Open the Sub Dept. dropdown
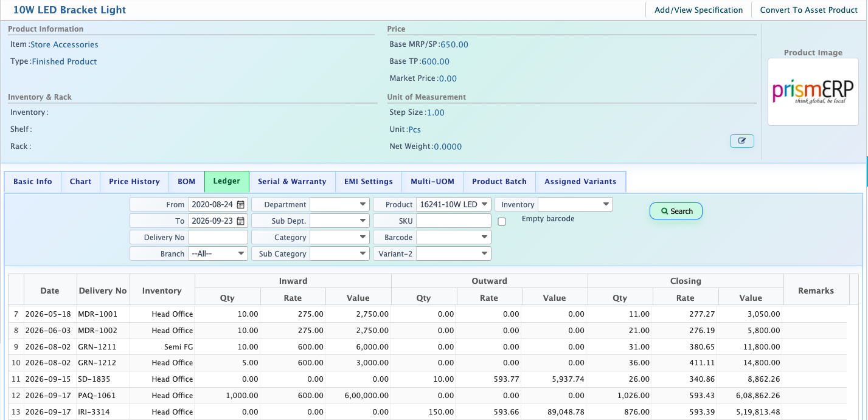 [x=339, y=221]
